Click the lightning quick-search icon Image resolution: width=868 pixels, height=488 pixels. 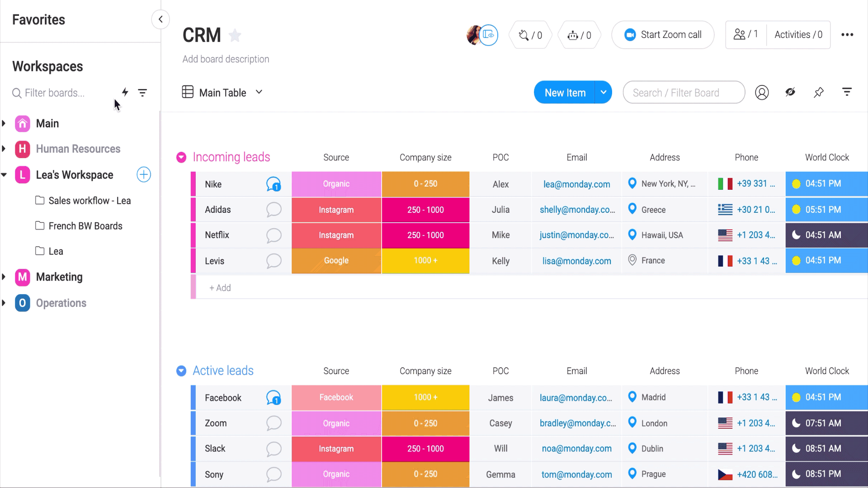[x=125, y=92]
